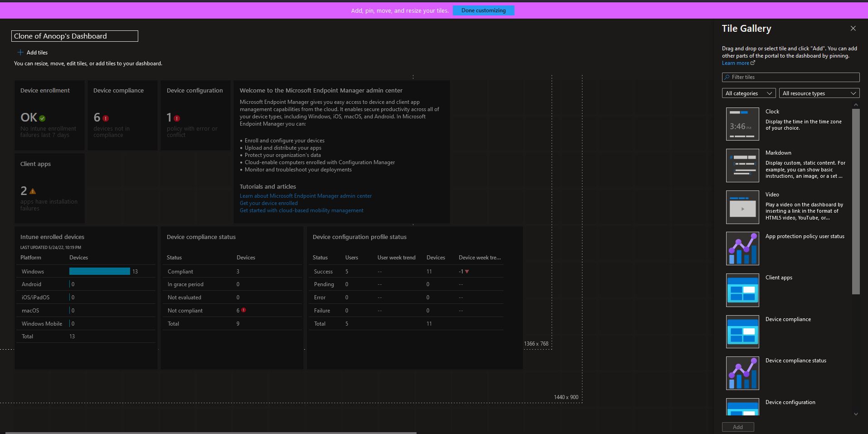Click the Filter tiles search field
Image resolution: width=868 pixels, height=434 pixels.
790,77
